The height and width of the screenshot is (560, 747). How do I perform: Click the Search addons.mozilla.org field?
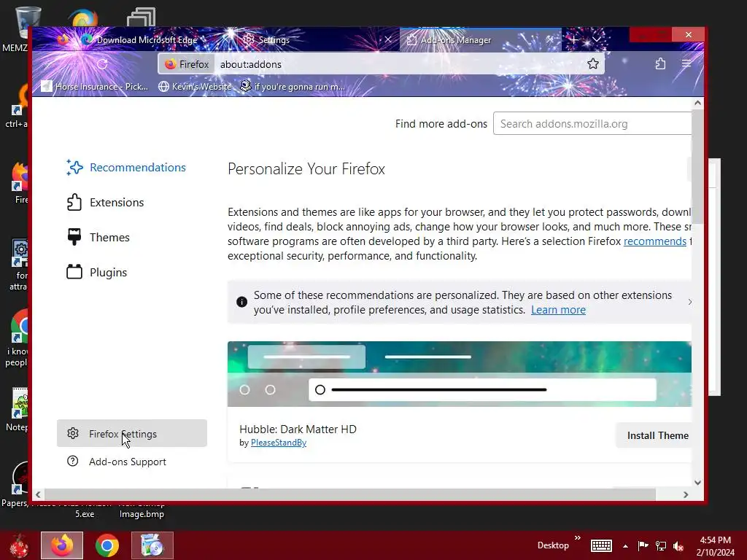(592, 124)
